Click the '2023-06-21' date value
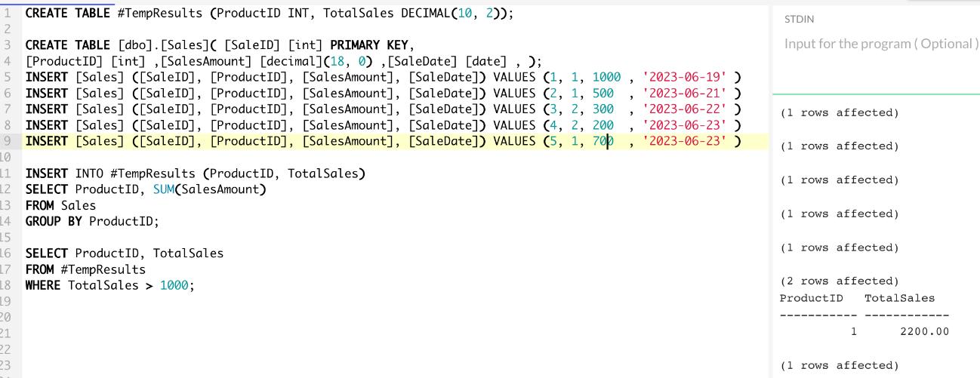The image size is (980, 378). (x=686, y=94)
